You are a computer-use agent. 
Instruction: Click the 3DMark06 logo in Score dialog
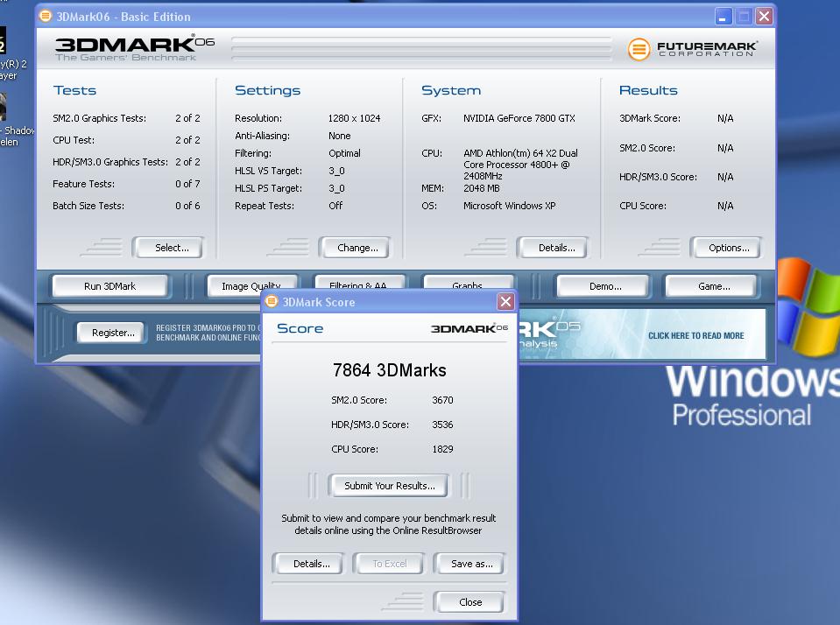coord(469,328)
